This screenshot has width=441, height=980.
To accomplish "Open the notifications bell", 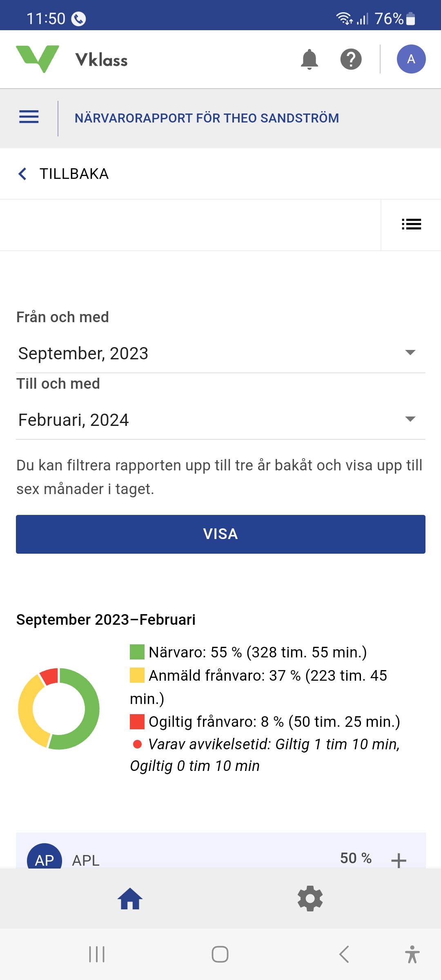I will 309,60.
